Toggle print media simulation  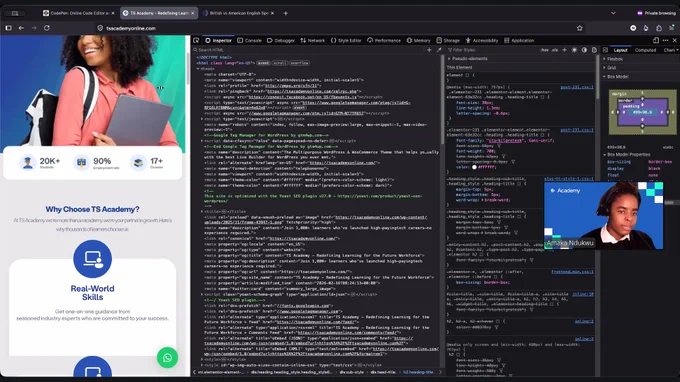(594, 50)
